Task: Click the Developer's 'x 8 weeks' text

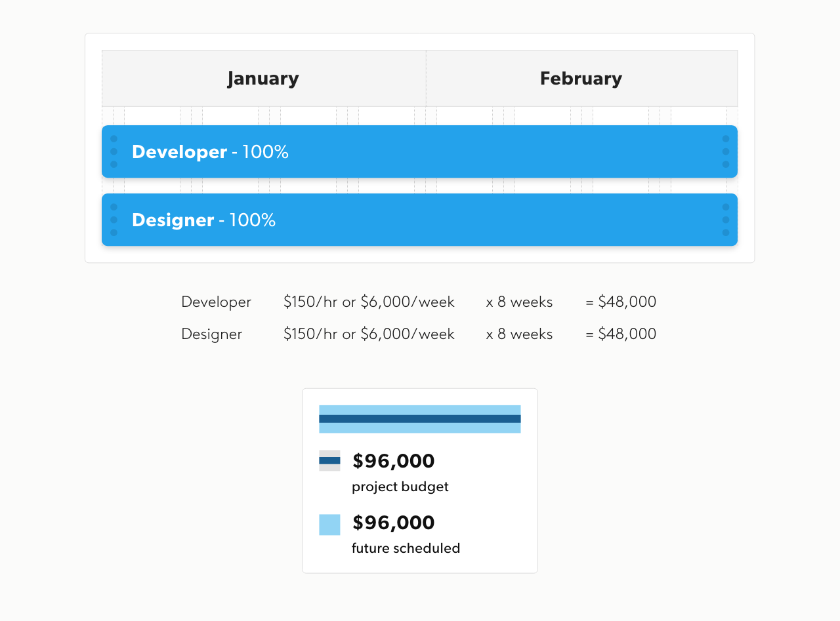Action: 519,302
